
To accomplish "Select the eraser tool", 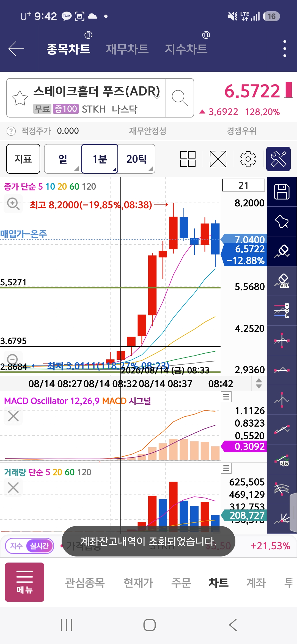I will (282, 251).
